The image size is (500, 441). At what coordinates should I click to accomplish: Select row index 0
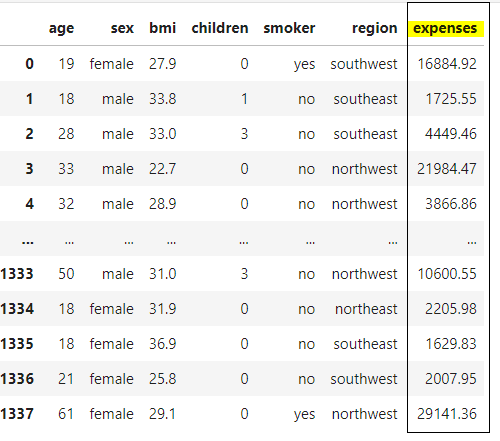pos(30,64)
